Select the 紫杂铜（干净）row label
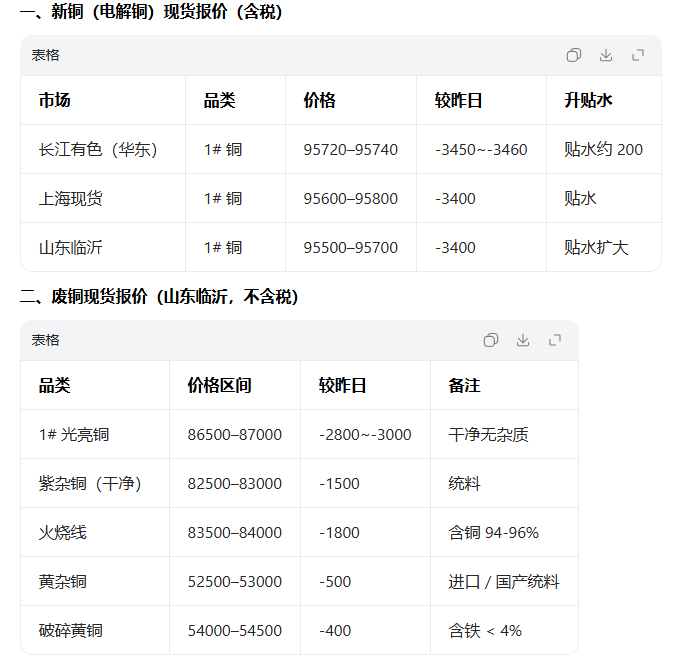The image size is (676, 658). click(90, 484)
